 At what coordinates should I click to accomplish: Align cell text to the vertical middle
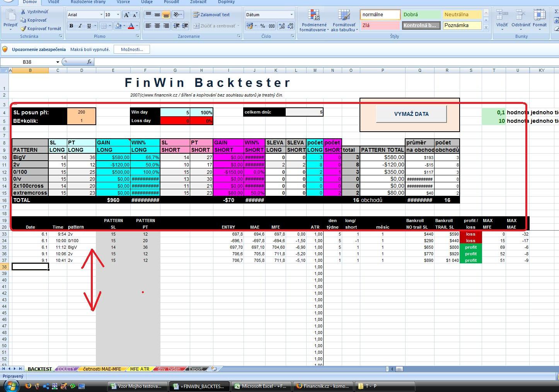[x=157, y=15]
